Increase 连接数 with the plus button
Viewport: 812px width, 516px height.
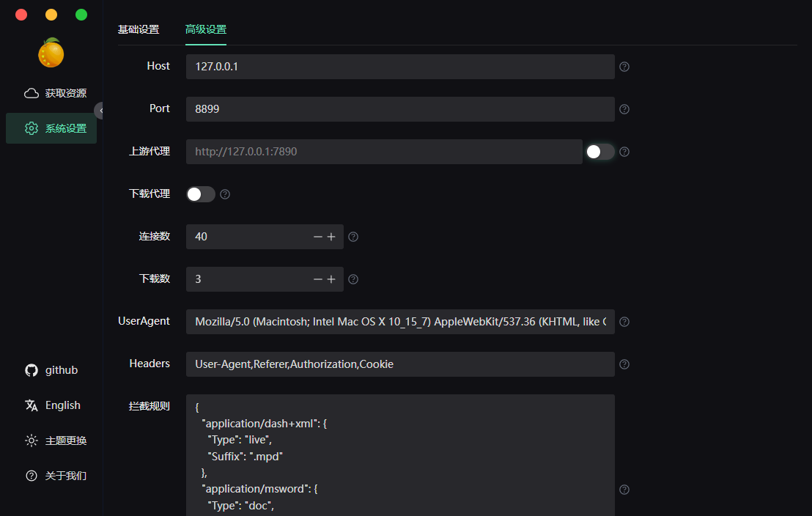(331, 237)
